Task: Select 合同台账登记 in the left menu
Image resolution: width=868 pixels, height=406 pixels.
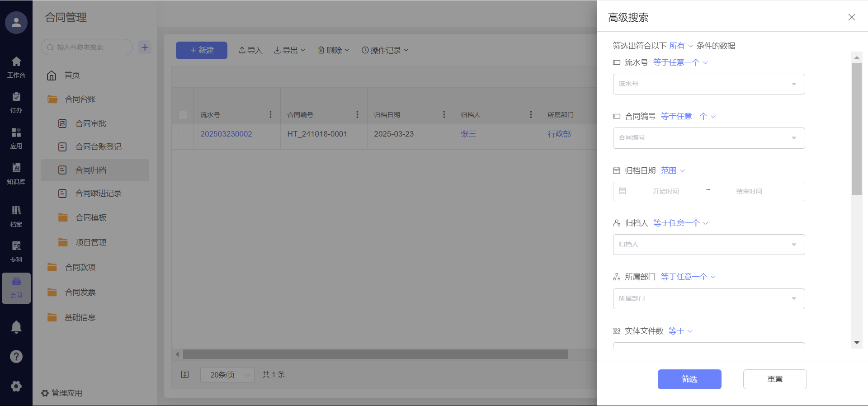Action: tap(98, 147)
